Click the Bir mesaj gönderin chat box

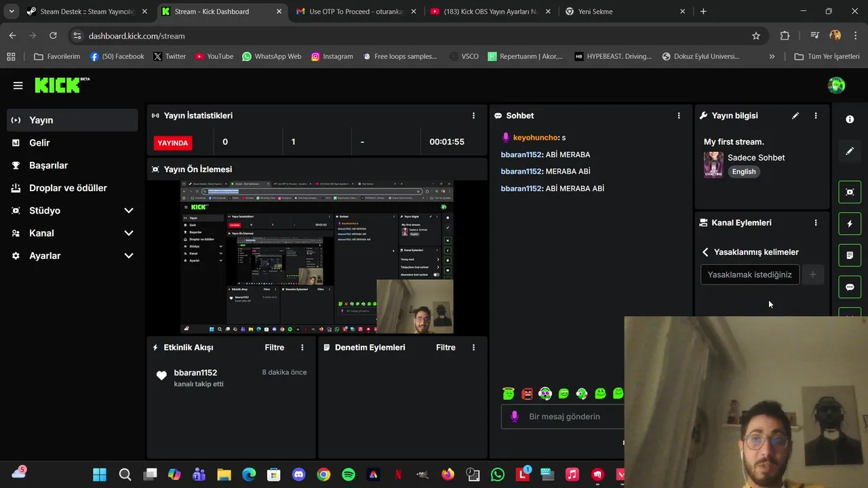(564, 416)
